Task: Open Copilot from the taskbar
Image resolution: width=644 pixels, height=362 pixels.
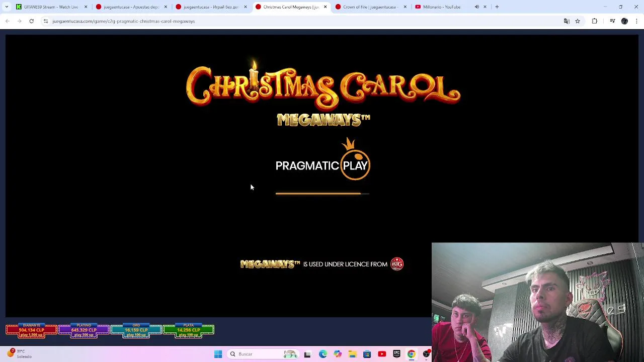Action: coord(337,354)
